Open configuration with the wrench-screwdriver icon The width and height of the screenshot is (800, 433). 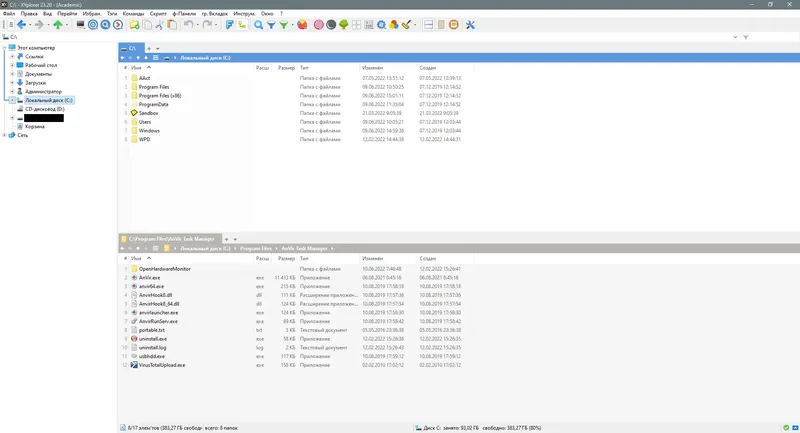point(470,24)
